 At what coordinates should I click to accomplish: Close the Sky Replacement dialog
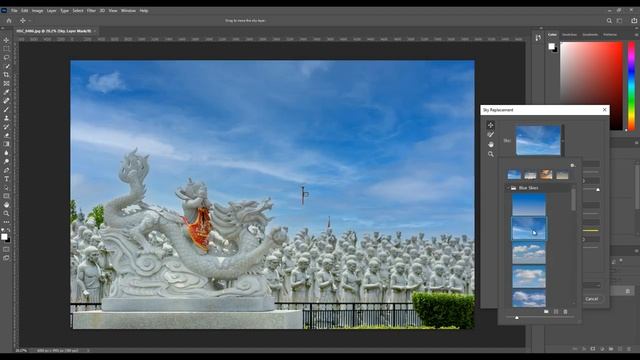coord(604,110)
